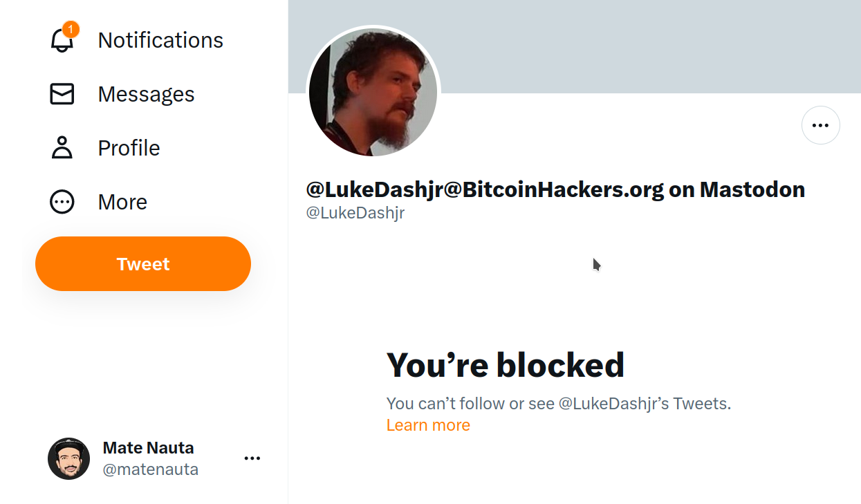This screenshot has height=504, width=861.
Task: Select the Notifications label in sidebar
Action: 160,40
